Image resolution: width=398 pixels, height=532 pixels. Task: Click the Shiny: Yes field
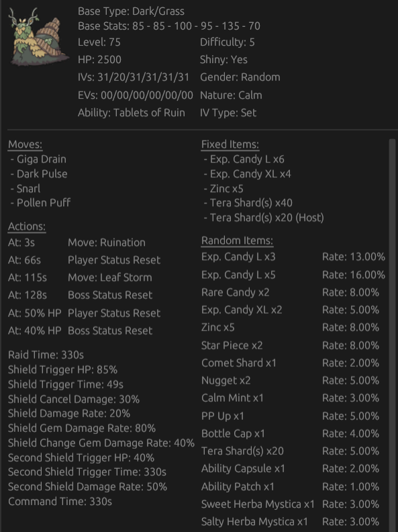[223, 60]
